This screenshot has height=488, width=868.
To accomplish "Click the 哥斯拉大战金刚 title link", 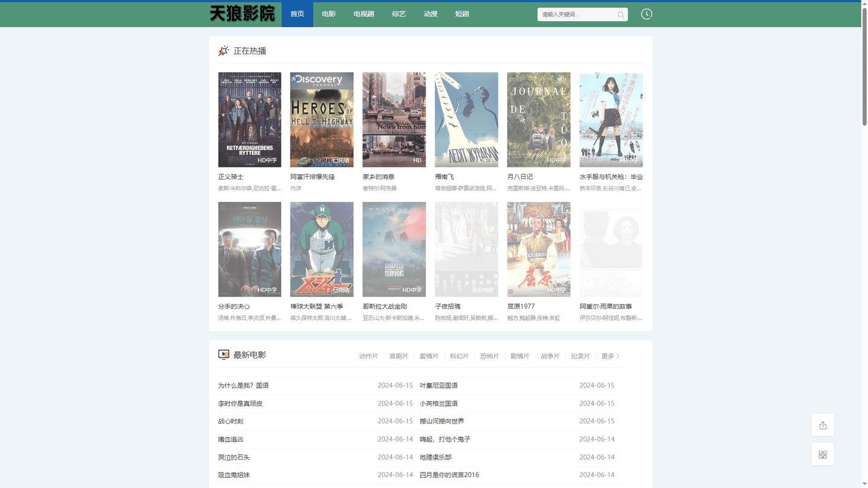I will click(385, 307).
